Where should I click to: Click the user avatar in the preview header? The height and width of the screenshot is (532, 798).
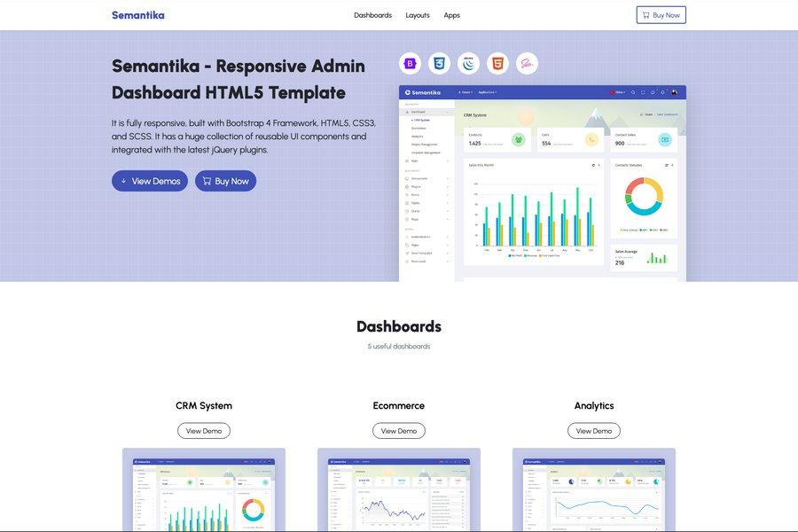[674, 90]
